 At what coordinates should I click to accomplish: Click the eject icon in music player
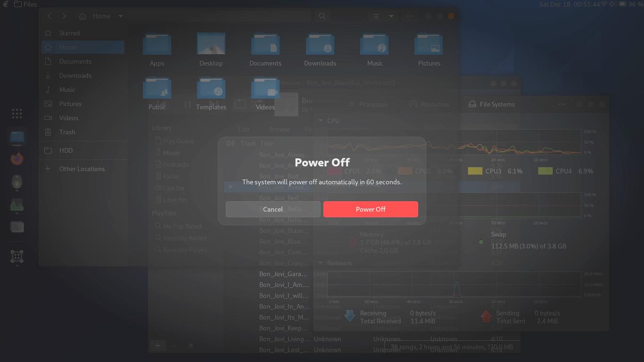191,346
